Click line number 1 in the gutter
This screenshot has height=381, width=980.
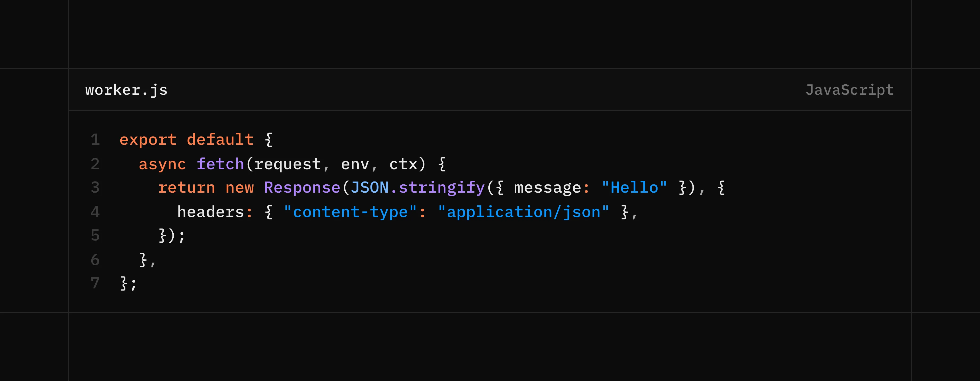click(95, 140)
